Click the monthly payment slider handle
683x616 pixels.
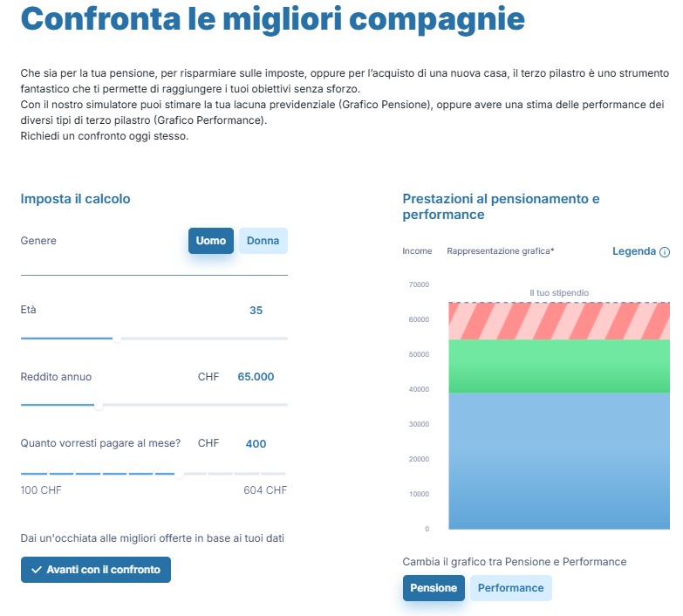[x=180, y=475]
